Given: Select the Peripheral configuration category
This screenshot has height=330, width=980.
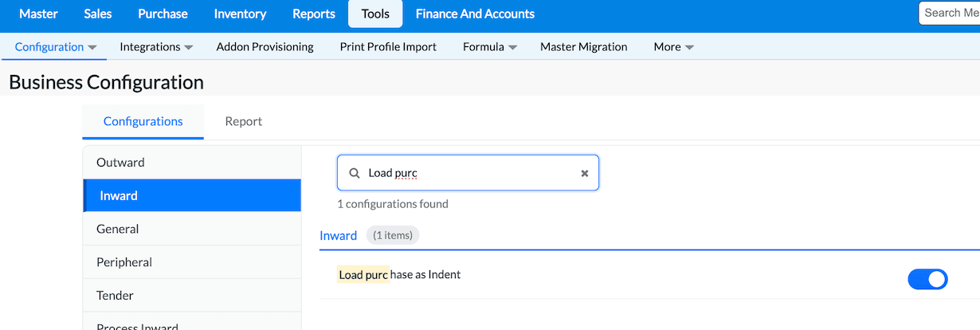Looking at the screenshot, I should [x=124, y=262].
